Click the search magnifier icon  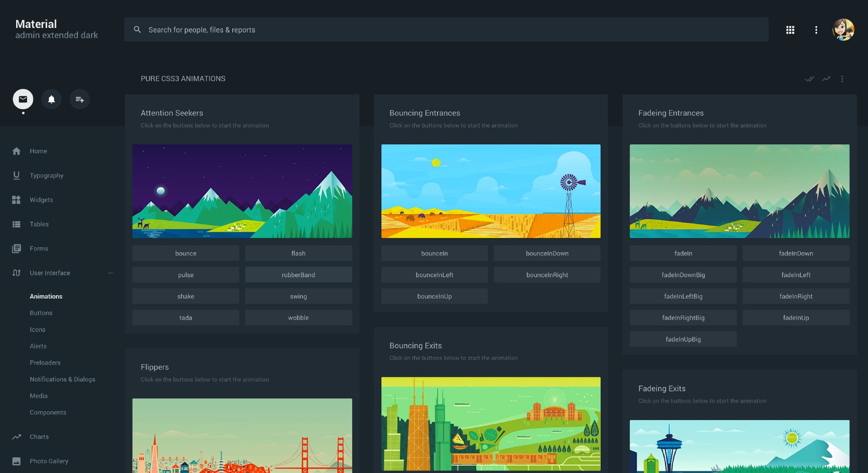click(x=137, y=30)
